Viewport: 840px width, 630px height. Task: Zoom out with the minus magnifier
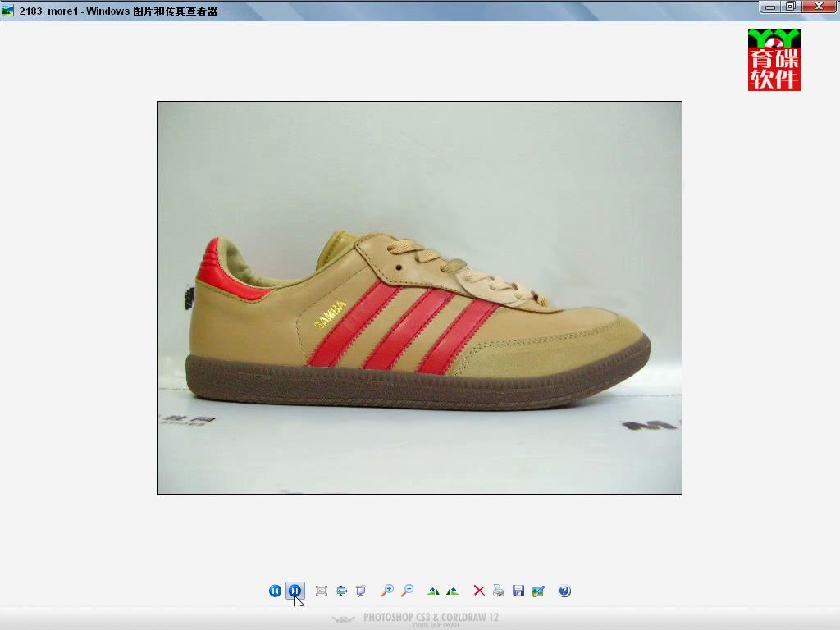click(x=407, y=591)
